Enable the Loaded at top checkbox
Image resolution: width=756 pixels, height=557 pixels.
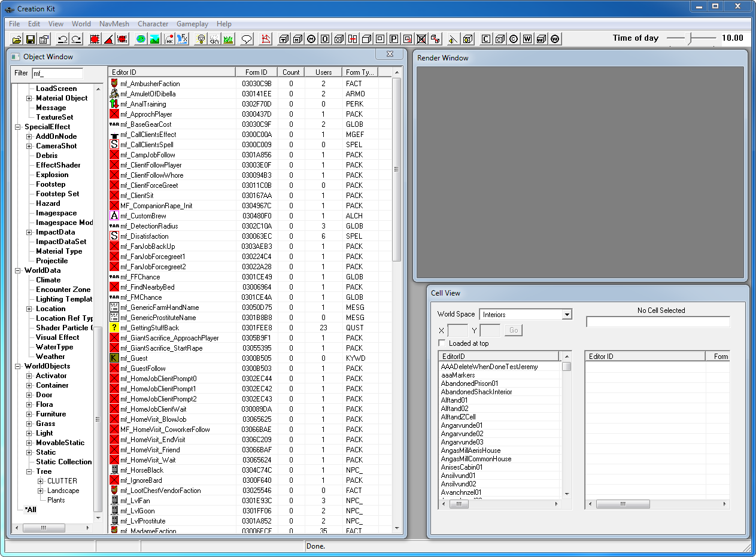pos(442,343)
